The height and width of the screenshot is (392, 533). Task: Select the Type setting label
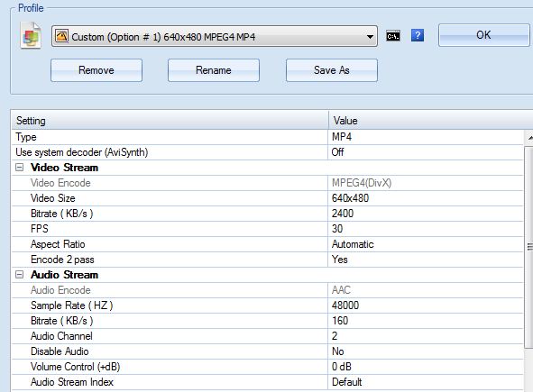tap(26, 137)
